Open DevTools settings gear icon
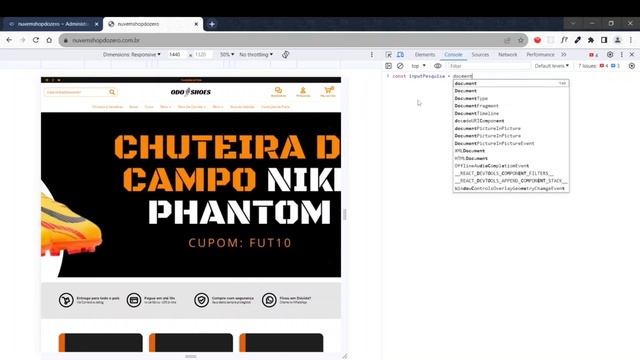Image resolution: width=640 pixels, height=360 pixels. pos(610,54)
